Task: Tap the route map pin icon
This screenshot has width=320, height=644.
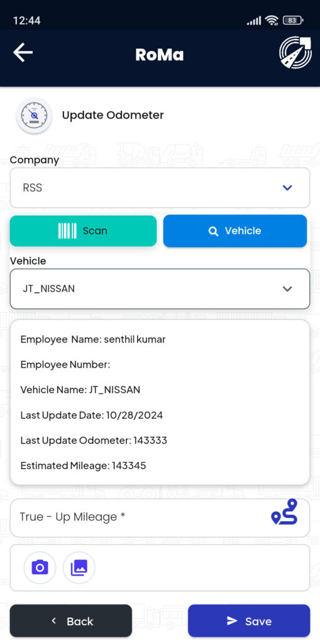Action: 284,512
